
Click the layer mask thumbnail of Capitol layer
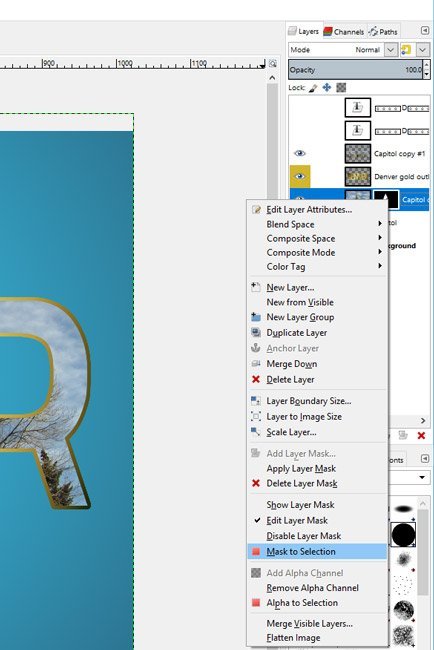[386, 198]
